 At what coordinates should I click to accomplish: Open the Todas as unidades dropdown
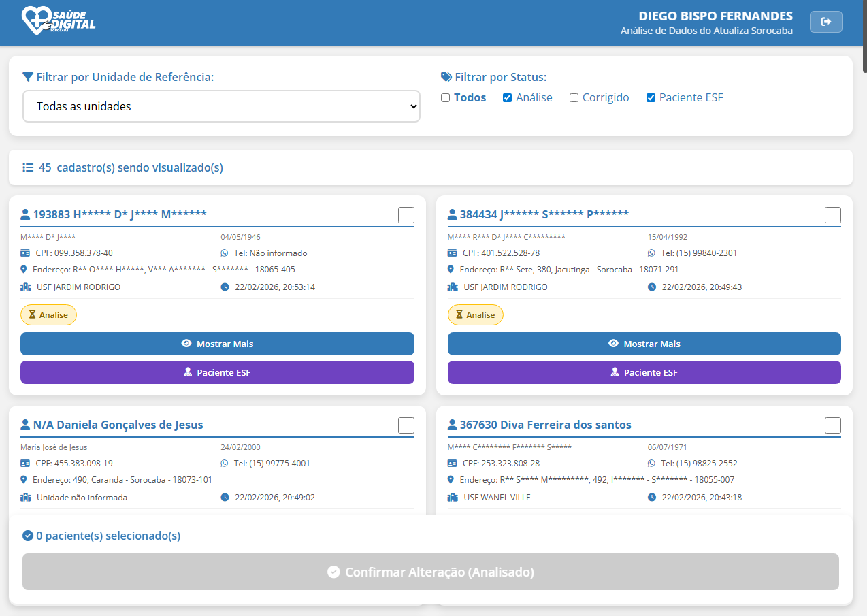point(221,106)
